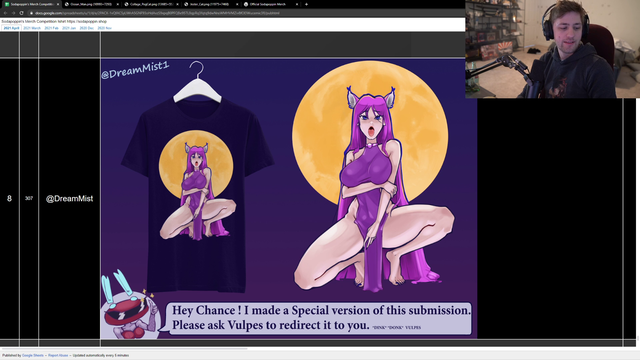The height and width of the screenshot is (360, 640).
Task: Open the 2021 Feb sheet tab
Action: (x=51, y=28)
